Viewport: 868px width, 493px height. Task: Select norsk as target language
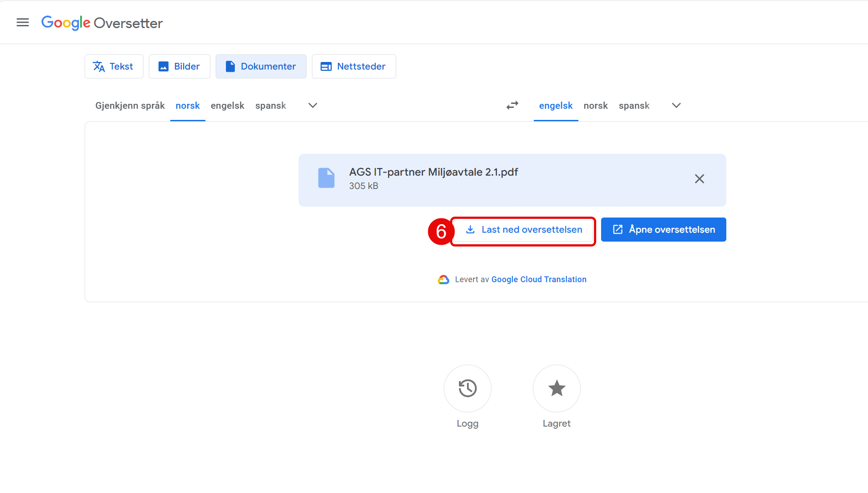596,106
